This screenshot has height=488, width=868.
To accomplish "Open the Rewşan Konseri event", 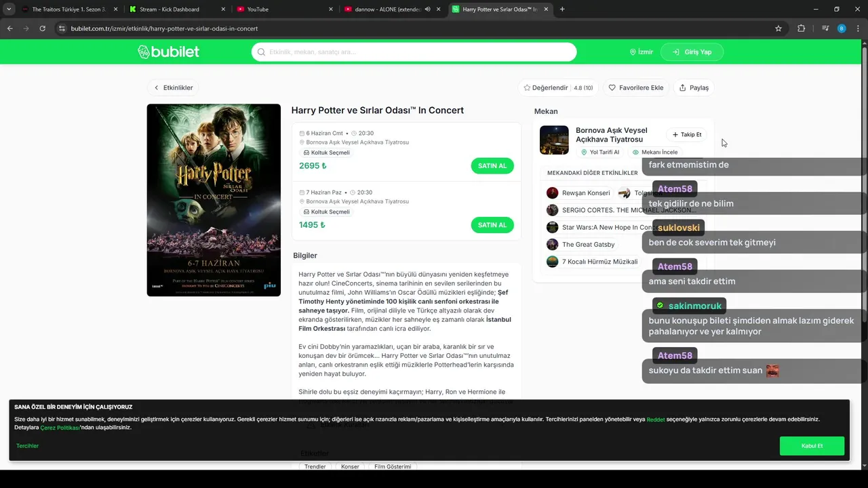I will [578, 193].
